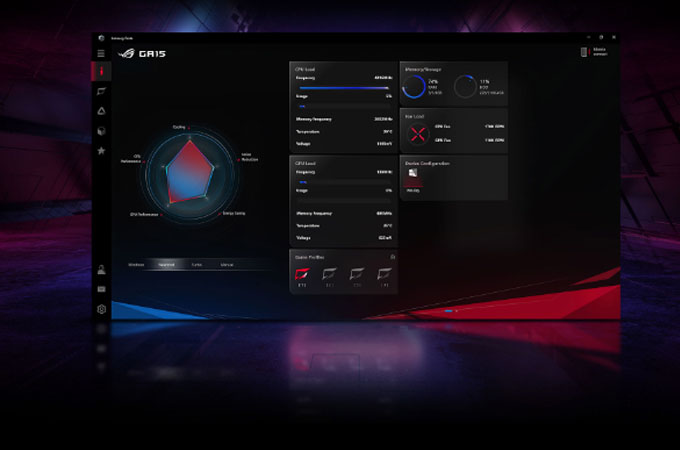The width and height of the screenshot is (680, 450).
Task: Click the Energy Saving chart label
Action: 234,213
